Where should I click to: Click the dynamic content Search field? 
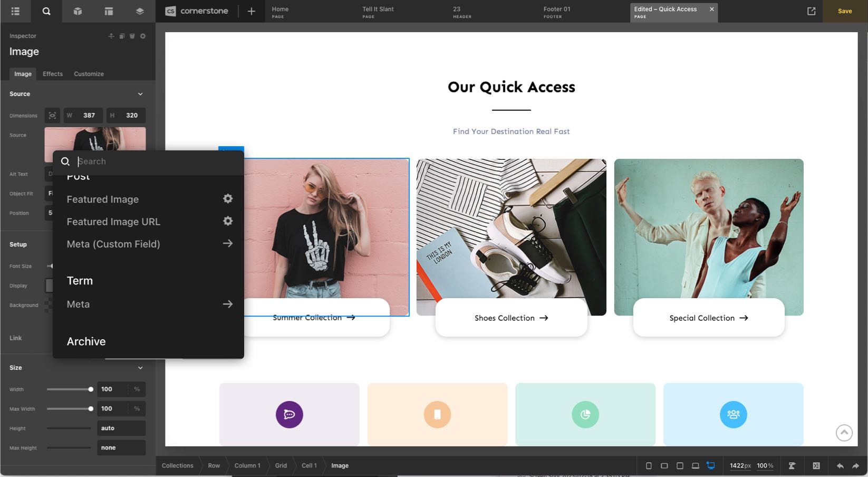coord(148,161)
